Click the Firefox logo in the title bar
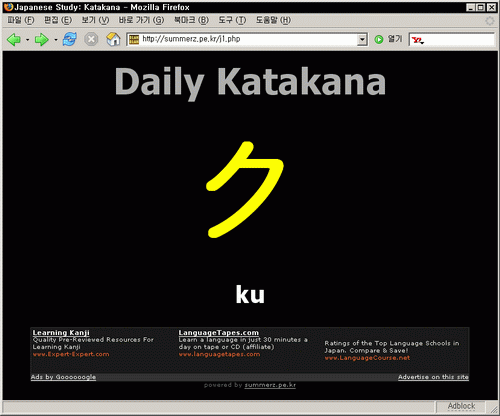 pos(9,7)
